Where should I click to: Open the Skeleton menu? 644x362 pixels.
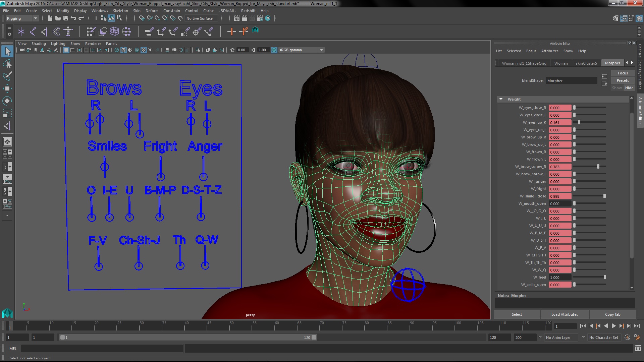(120, 11)
